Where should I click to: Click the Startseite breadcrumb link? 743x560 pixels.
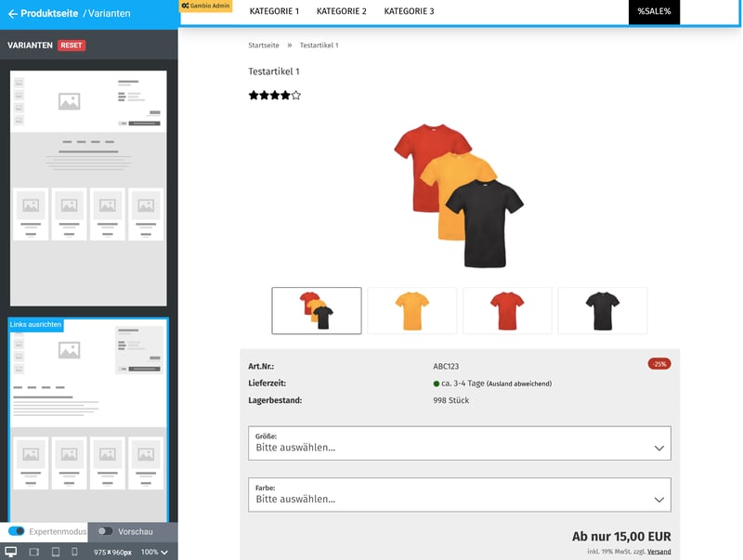[x=263, y=46]
